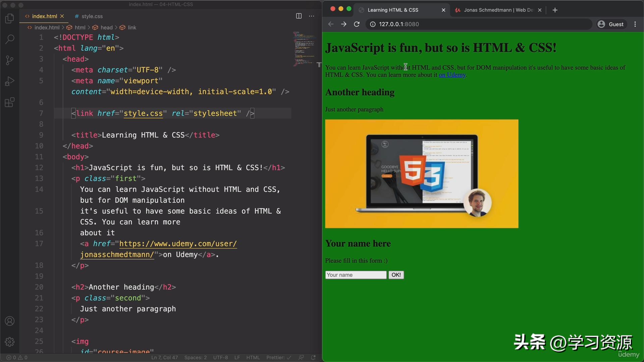Click the Split Editor icon

[299, 16]
